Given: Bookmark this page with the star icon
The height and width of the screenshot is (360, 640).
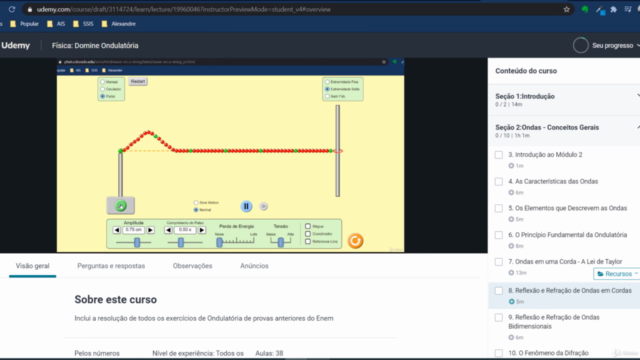Looking at the screenshot, I should coord(567,9).
